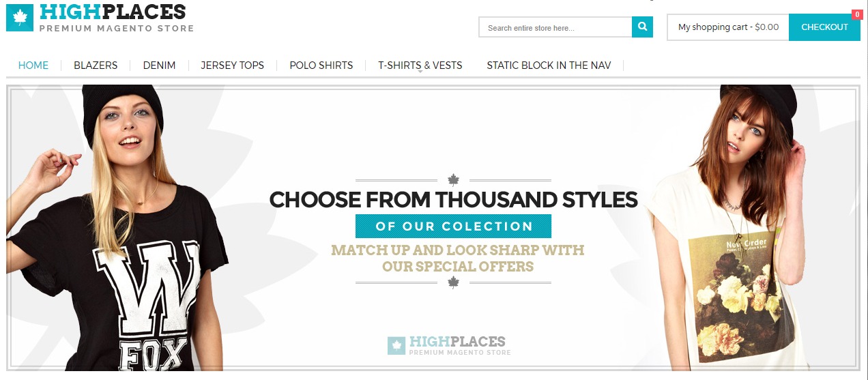Click the HighPlaces store title text

point(113,12)
